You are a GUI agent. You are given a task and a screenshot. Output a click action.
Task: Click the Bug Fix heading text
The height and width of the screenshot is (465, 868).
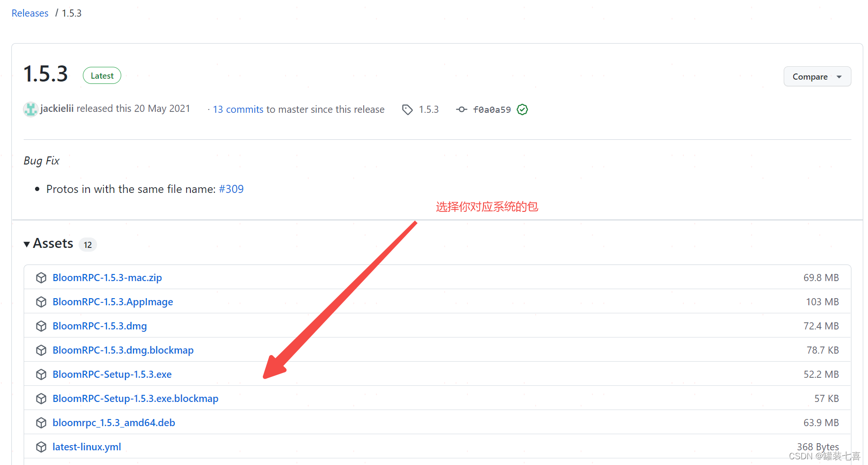(x=42, y=161)
